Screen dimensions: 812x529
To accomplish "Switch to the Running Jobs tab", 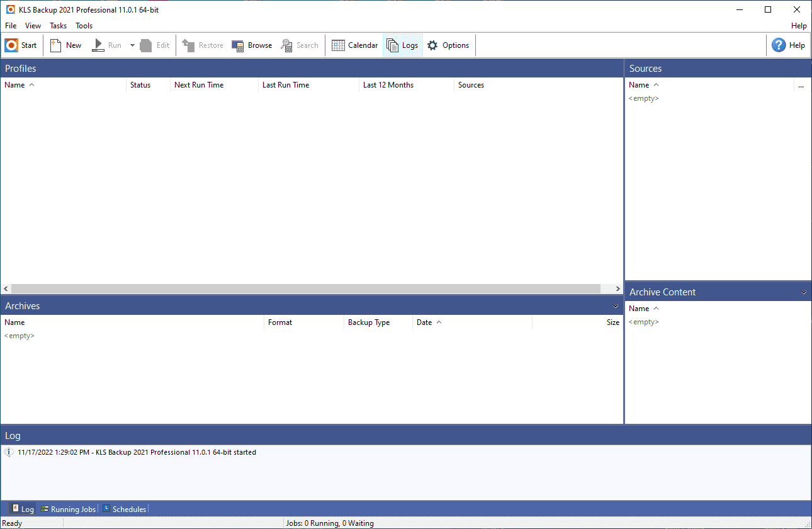I will (x=68, y=509).
